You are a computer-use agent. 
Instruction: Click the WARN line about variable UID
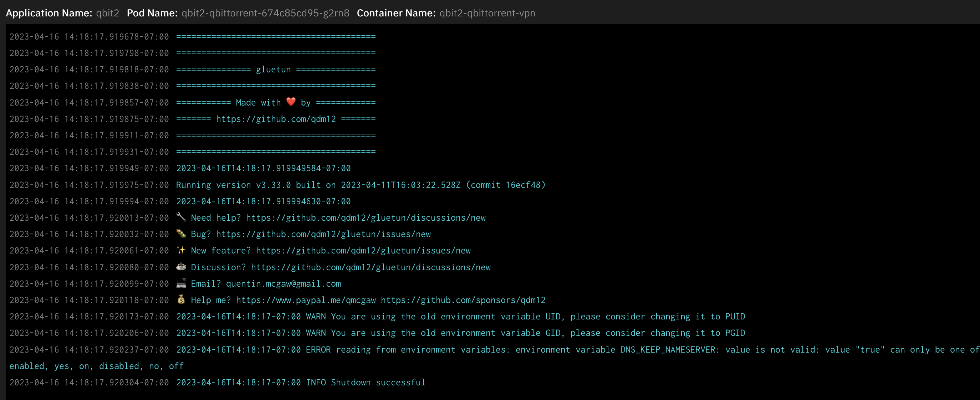[461, 316]
